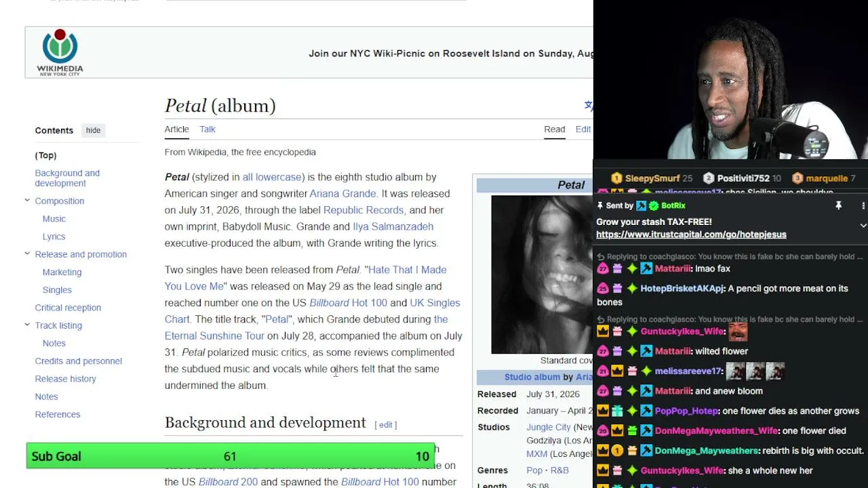Click the Positiviti752 leaderboard name

[x=743, y=178]
